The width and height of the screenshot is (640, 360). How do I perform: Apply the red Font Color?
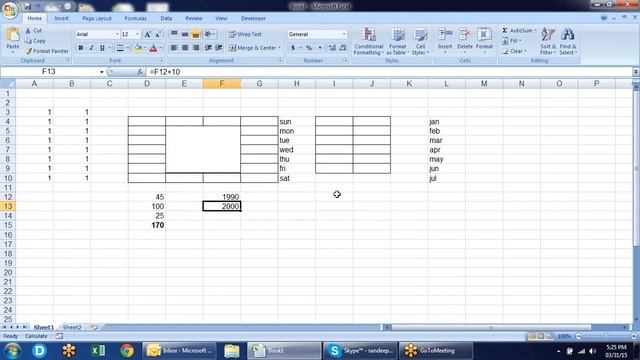coord(153,48)
